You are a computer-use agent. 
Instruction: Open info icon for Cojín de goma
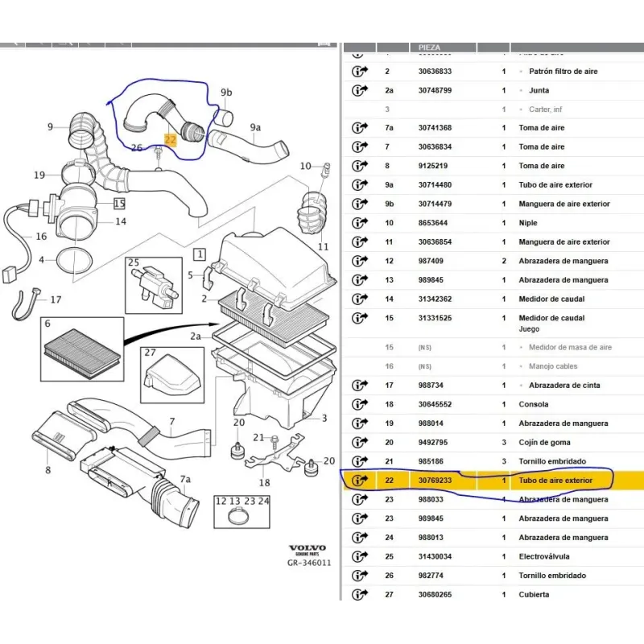click(x=359, y=442)
